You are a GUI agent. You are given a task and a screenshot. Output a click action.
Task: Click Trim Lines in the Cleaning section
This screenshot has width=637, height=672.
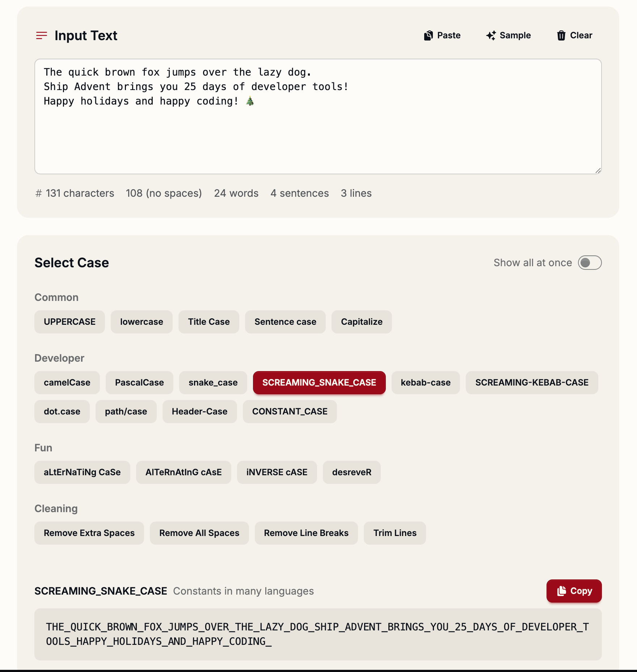pyautogui.click(x=395, y=533)
